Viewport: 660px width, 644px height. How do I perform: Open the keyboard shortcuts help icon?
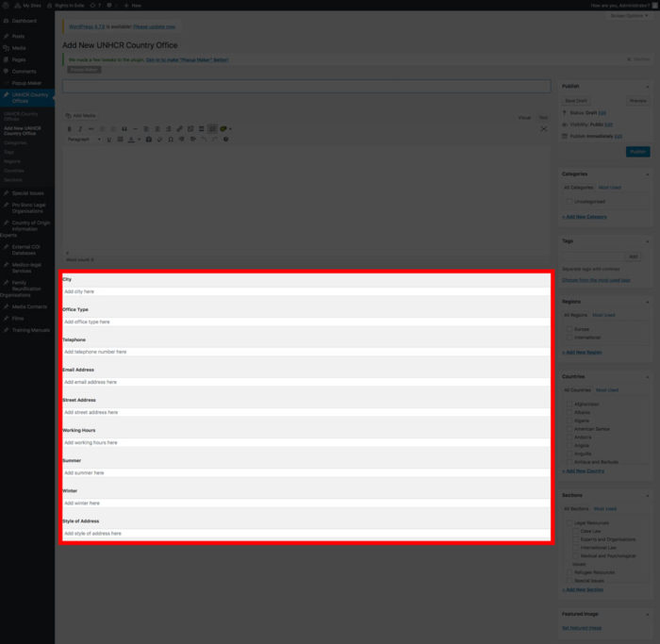(x=225, y=140)
